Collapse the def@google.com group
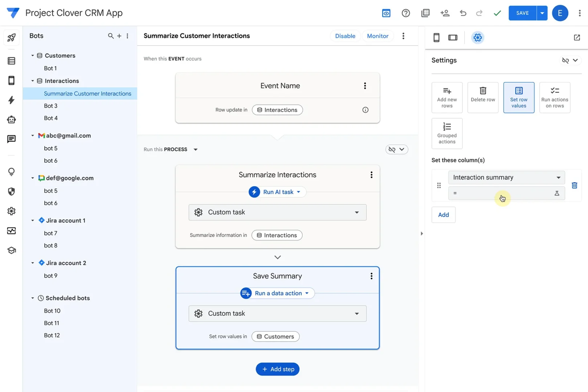This screenshot has height=392, width=588. click(x=33, y=178)
